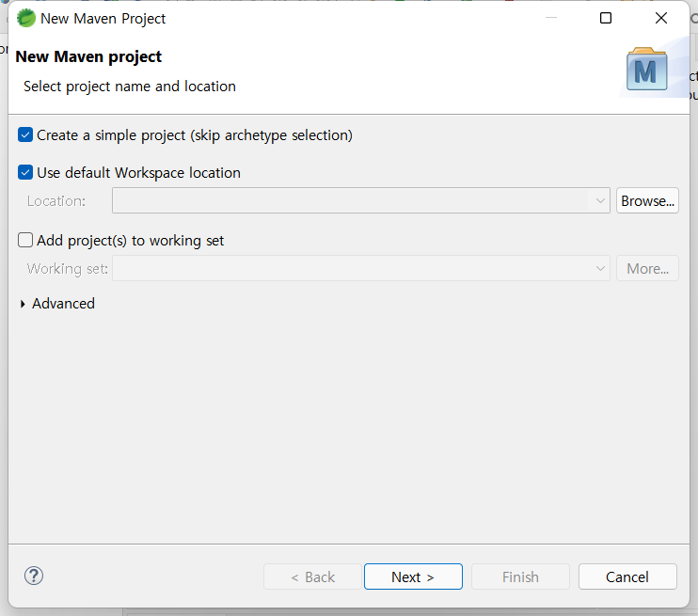Open the Location dropdown arrow
The image size is (698, 616).
point(600,200)
